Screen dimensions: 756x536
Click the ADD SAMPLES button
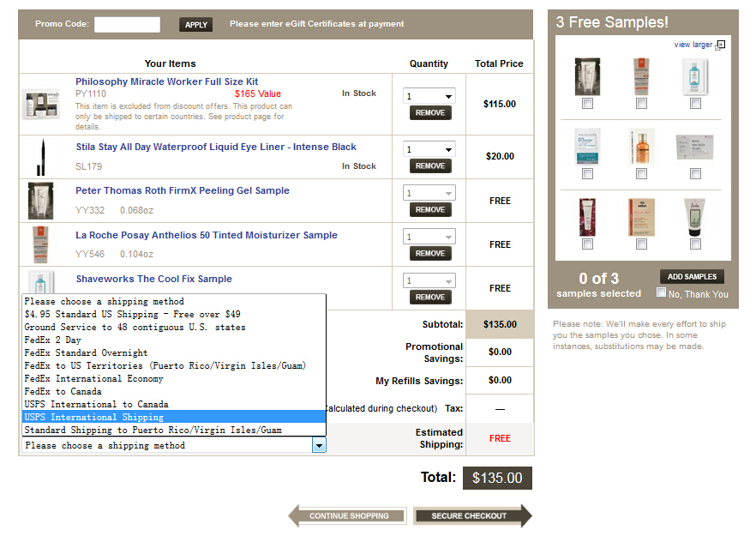[x=692, y=277]
